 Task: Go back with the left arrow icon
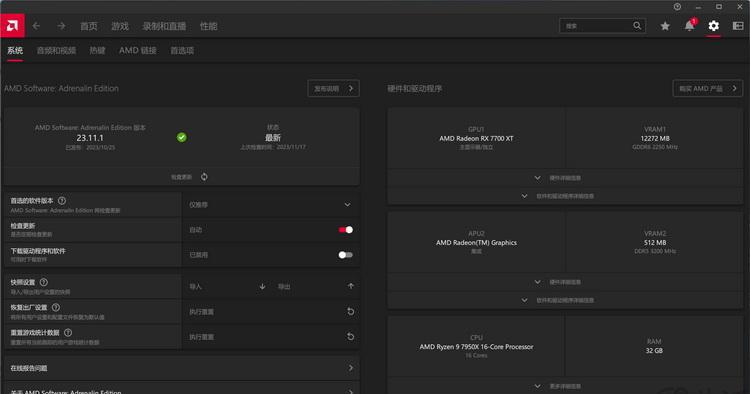pyautogui.click(x=36, y=26)
